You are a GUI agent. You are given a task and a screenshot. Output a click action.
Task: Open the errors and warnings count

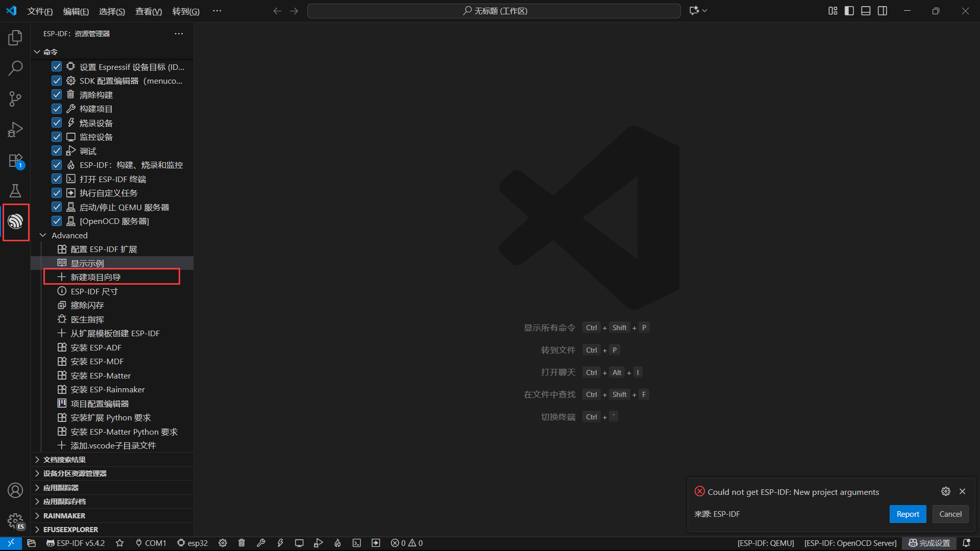pos(407,543)
